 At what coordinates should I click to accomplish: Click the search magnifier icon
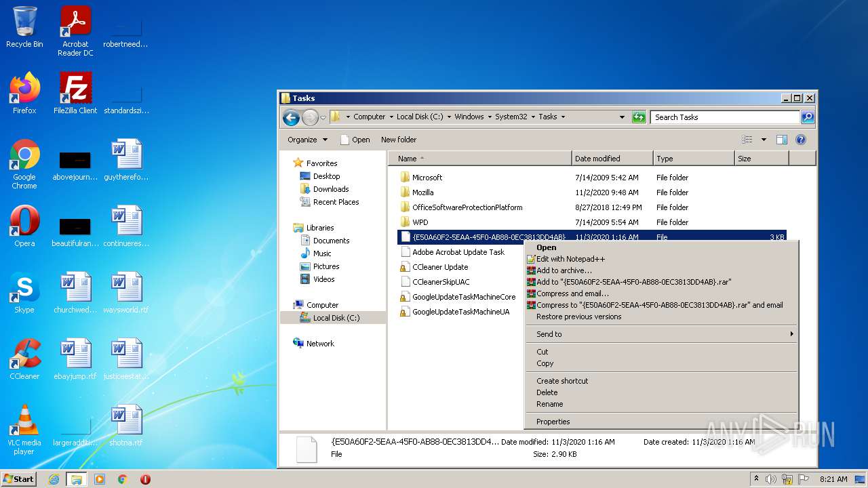coord(807,117)
